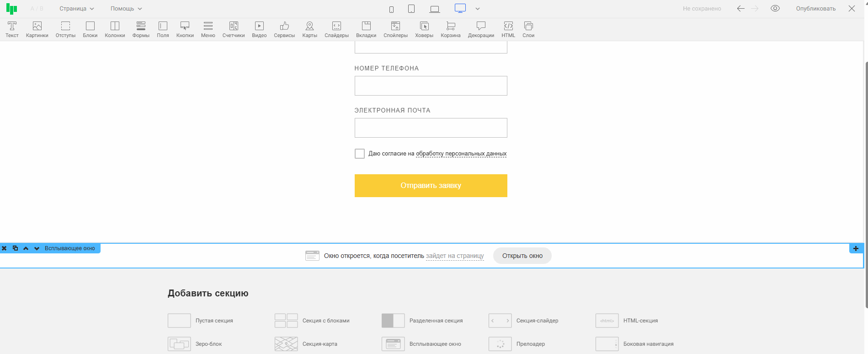The width and height of the screenshot is (868, 354).
Task: Click the A/B test label
Action: pos(37,9)
